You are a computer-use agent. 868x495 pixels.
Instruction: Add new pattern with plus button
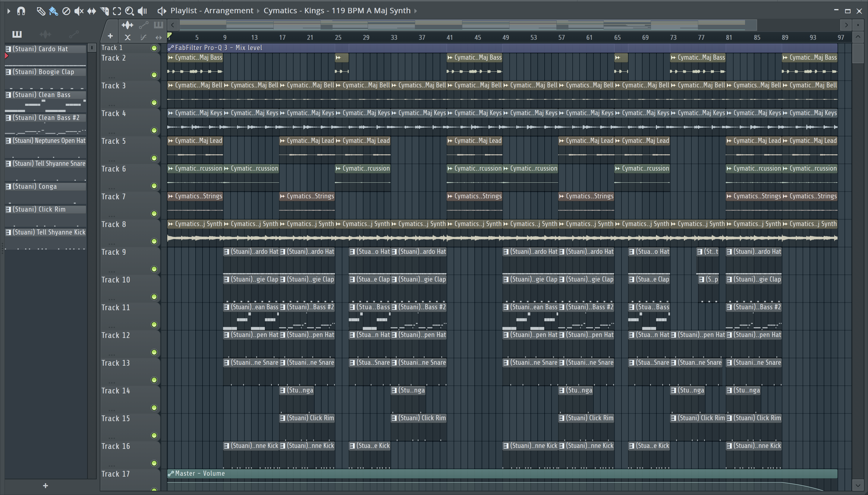point(45,486)
